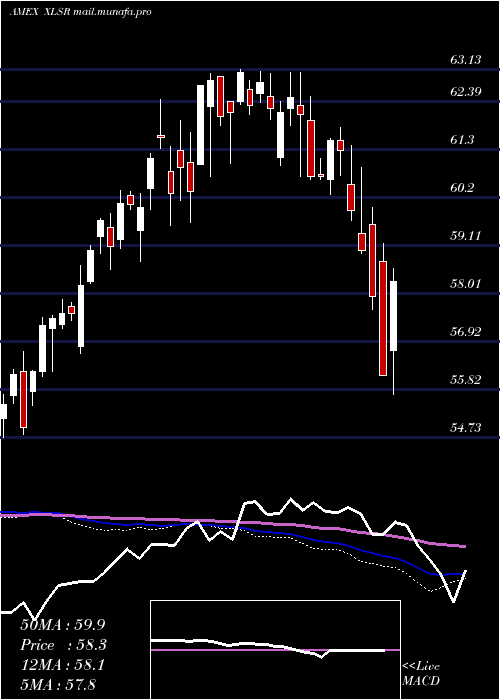Click the <<Live MACD label

[421, 674]
